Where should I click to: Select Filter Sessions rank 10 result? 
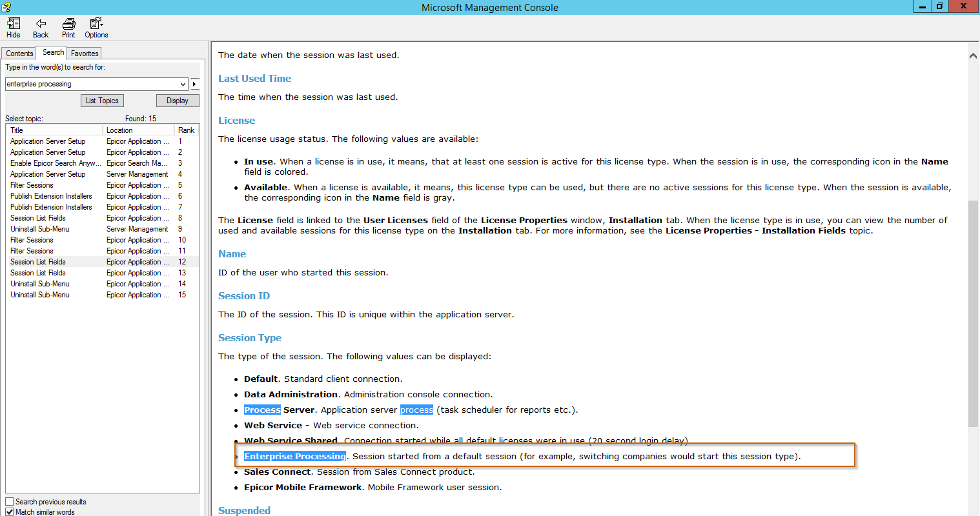click(x=103, y=240)
